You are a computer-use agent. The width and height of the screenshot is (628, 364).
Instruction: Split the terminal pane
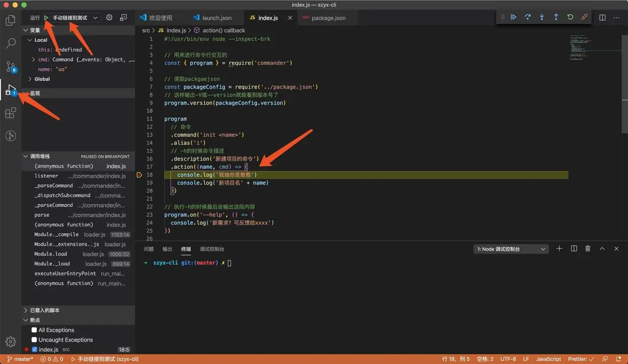point(574,249)
